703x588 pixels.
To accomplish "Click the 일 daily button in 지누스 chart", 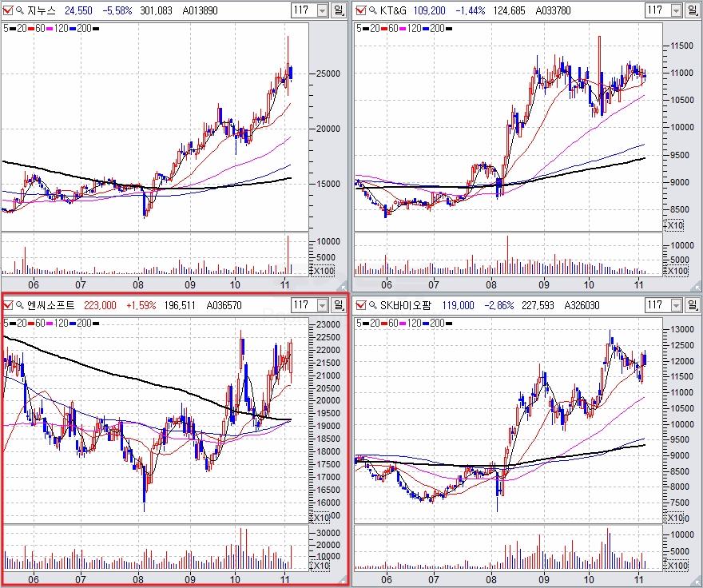I will (x=339, y=10).
